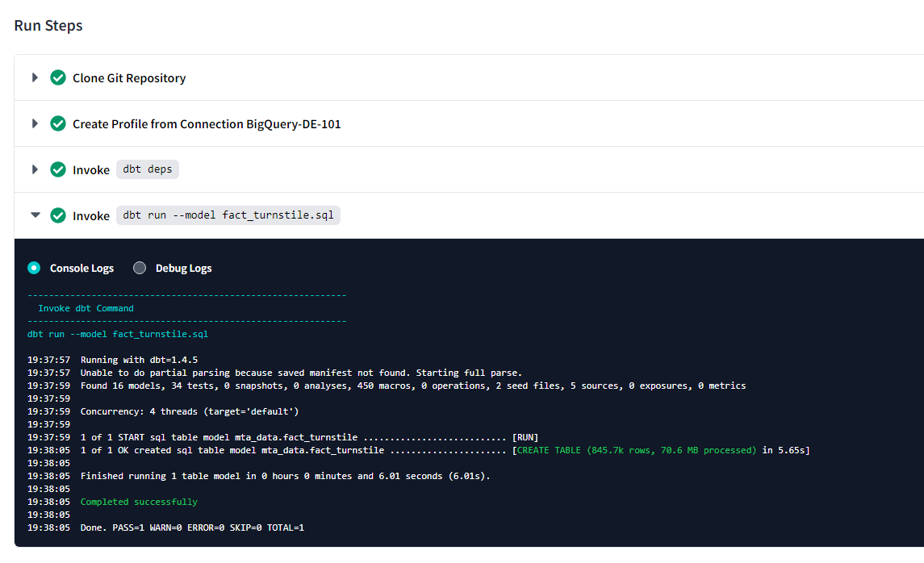Click the '[RUN]' status in the log

click(525, 437)
